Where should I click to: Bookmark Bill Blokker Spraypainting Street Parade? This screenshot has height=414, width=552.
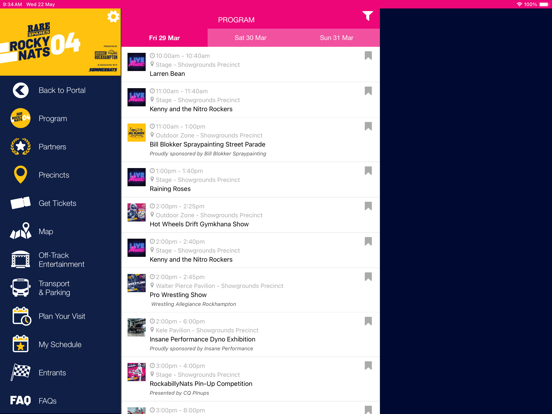click(x=368, y=126)
